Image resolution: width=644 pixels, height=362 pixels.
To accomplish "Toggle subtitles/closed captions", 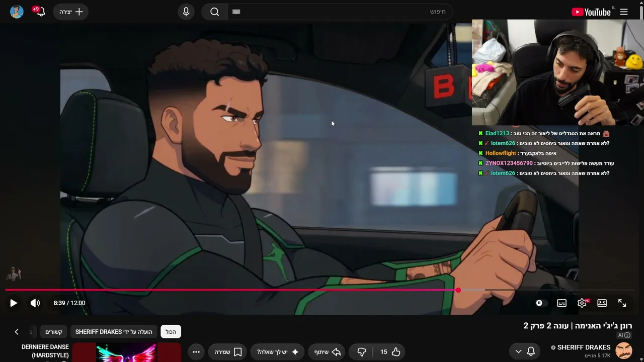I will click(x=562, y=303).
